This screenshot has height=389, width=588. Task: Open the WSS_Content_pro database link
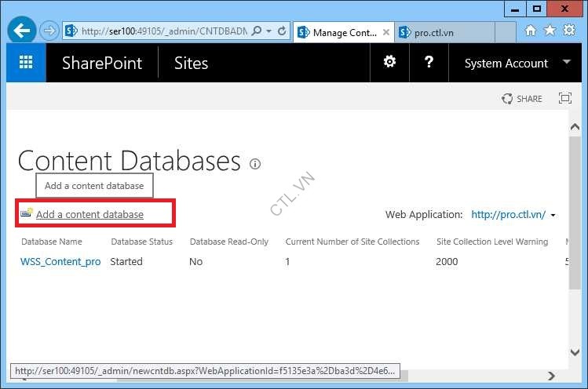coord(60,262)
